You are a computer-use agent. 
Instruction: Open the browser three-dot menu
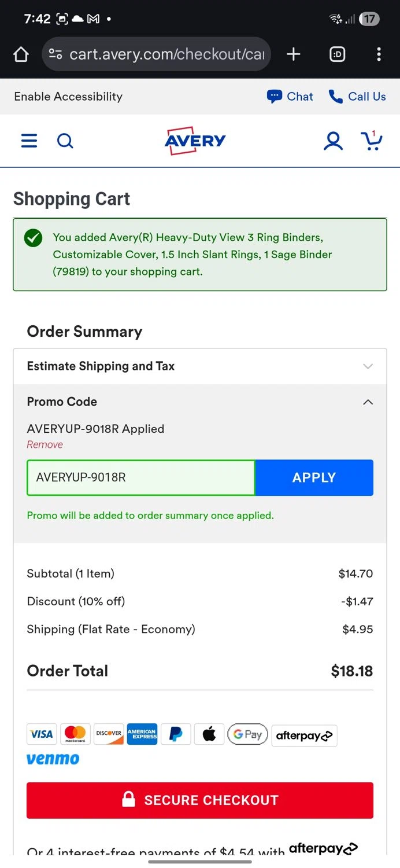(379, 54)
